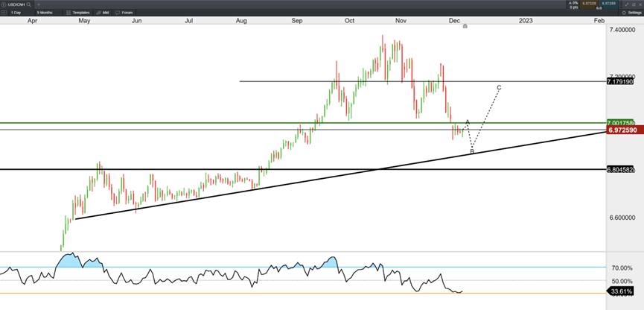Image resolution: width=644 pixels, height=310 pixels.
Task: Click the 7.400000 price axis label
Action: click(623, 31)
